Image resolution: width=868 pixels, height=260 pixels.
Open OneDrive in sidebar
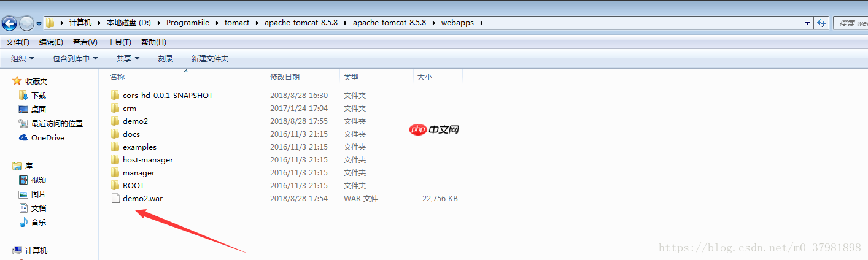pos(48,137)
